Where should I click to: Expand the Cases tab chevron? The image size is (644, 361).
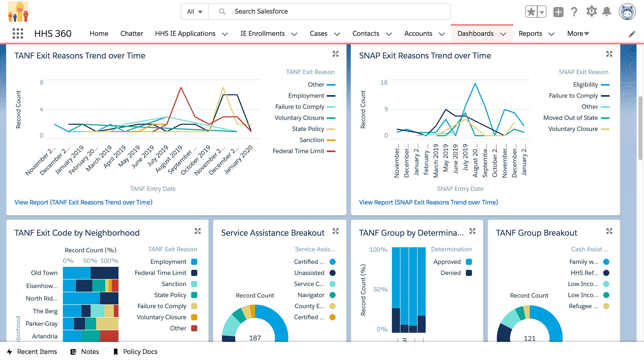pos(337,34)
